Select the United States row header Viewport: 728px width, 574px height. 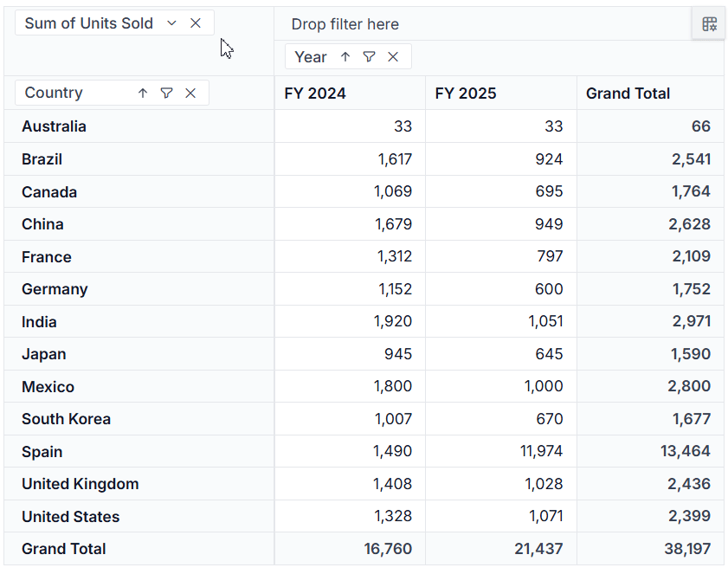[139, 516]
